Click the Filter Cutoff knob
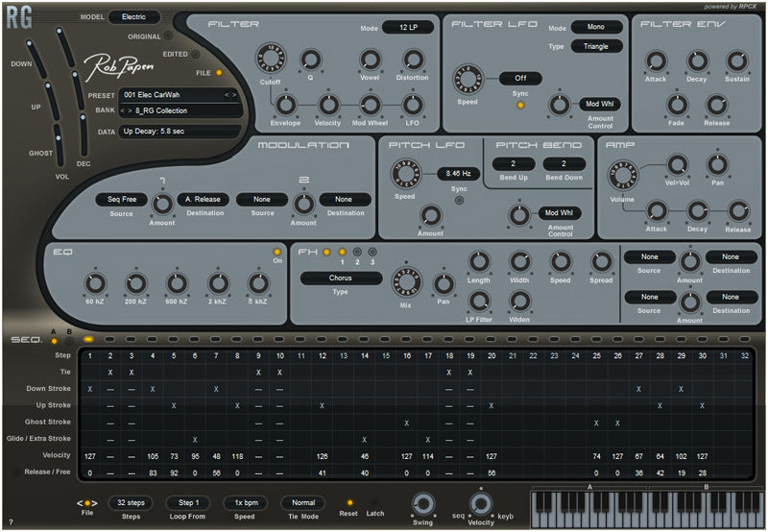The height and width of the screenshot is (532, 768). [x=272, y=60]
